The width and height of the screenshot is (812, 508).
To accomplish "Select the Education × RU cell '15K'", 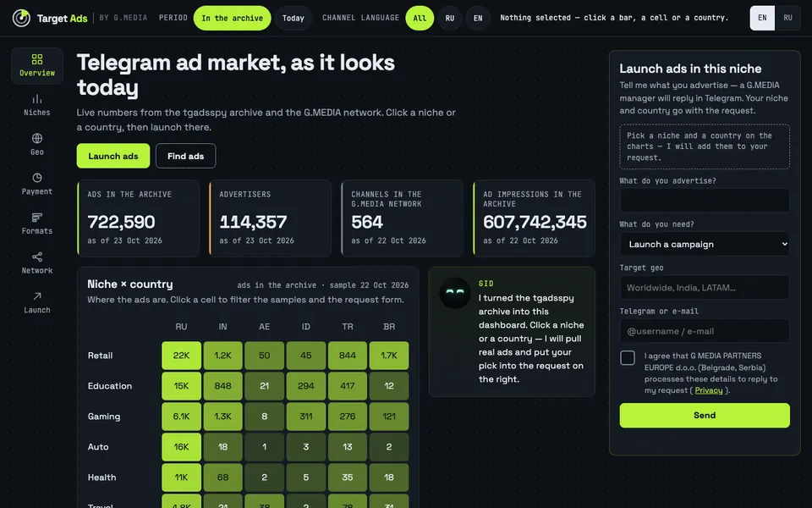I will pyautogui.click(x=181, y=386).
